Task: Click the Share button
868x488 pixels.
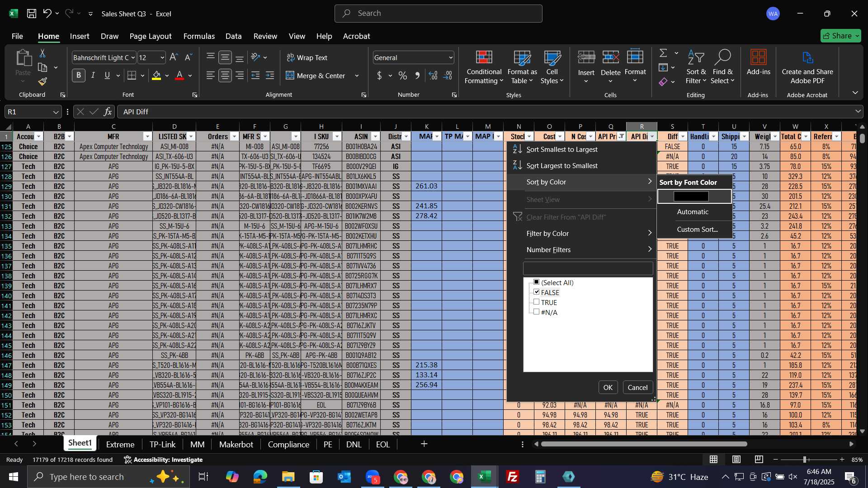Action: pyautogui.click(x=841, y=36)
